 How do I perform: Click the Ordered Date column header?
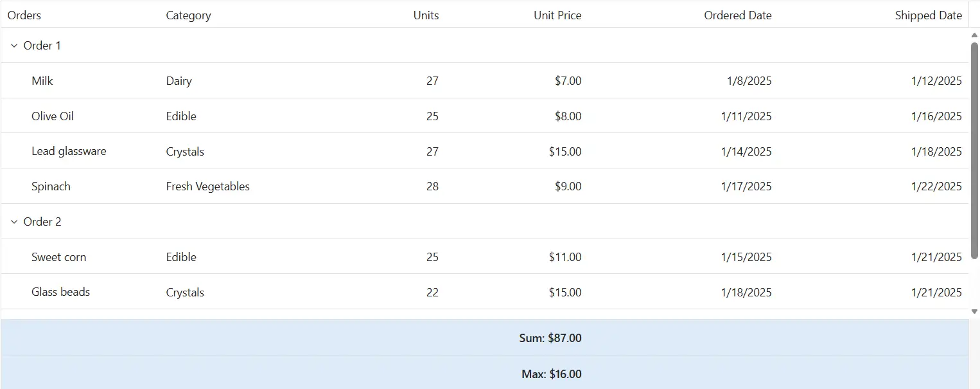738,15
